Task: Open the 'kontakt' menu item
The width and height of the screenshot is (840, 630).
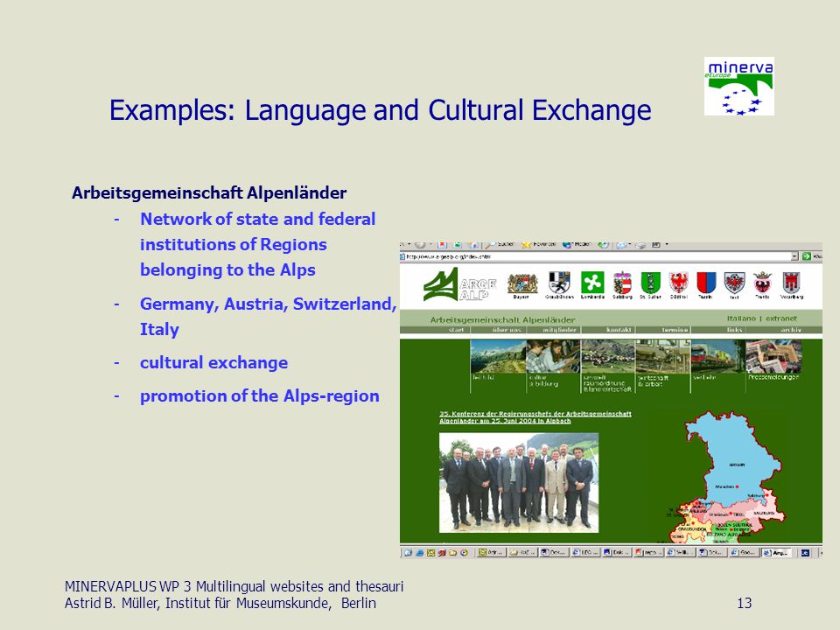Action: (x=619, y=330)
